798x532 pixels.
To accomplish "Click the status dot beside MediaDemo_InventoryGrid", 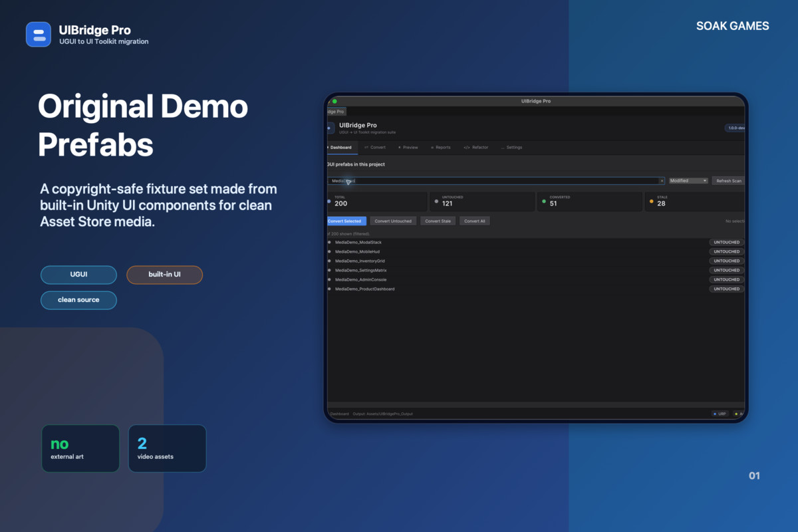I will [x=329, y=261].
